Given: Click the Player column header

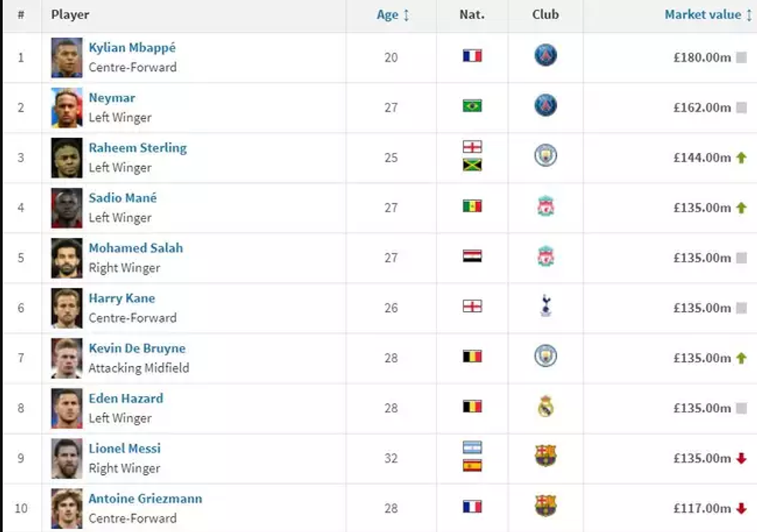Looking at the screenshot, I should point(70,15).
